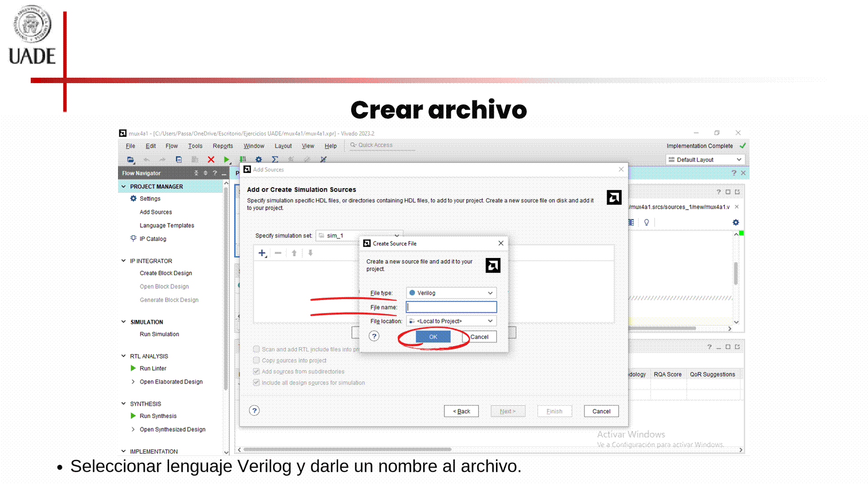
Task: Click the Open Project folder toolbar icon
Action: tap(130, 160)
